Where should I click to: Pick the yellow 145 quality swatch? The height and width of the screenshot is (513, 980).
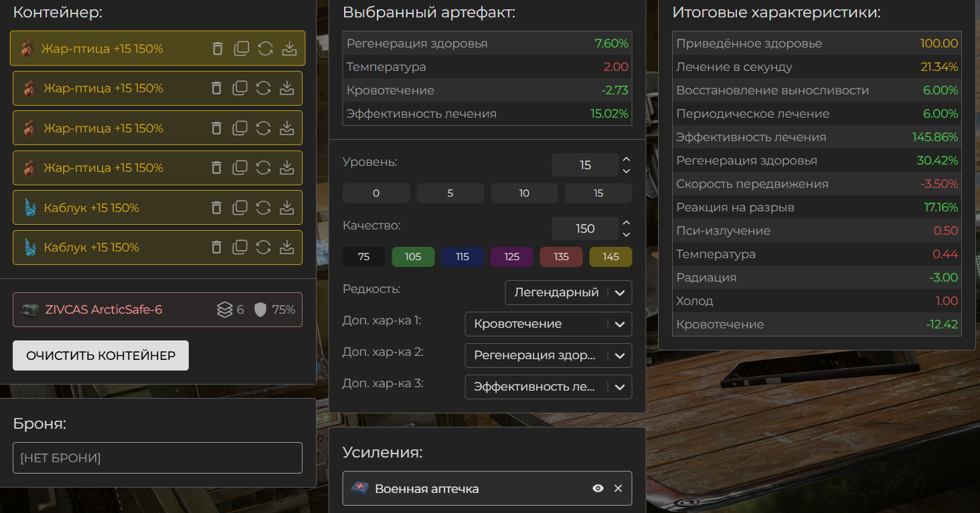coord(610,257)
